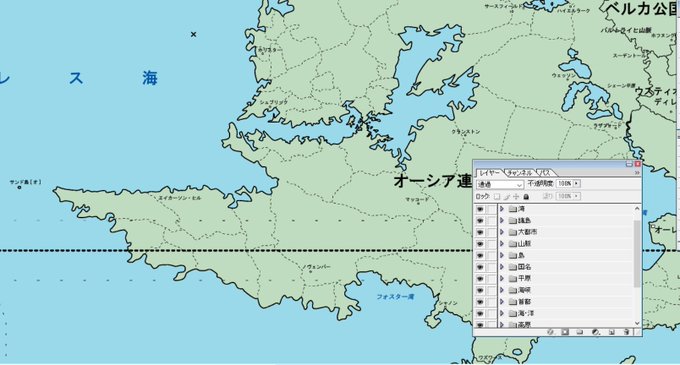Image resolution: width=680 pixels, height=365 pixels.
Task: Click the 平原 folder icon
Action: (x=513, y=279)
